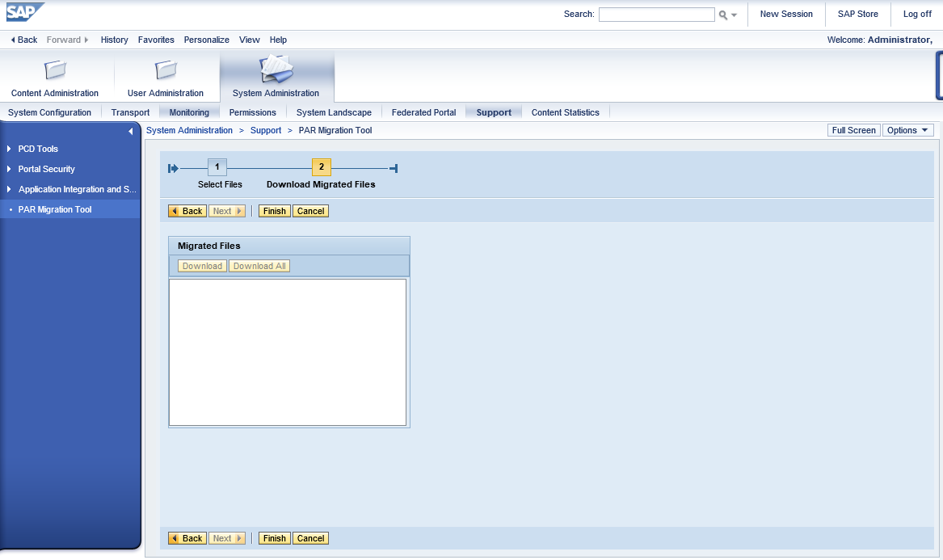Click the bottom Cancel button
Screen dimensions: 943x560
click(x=310, y=538)
